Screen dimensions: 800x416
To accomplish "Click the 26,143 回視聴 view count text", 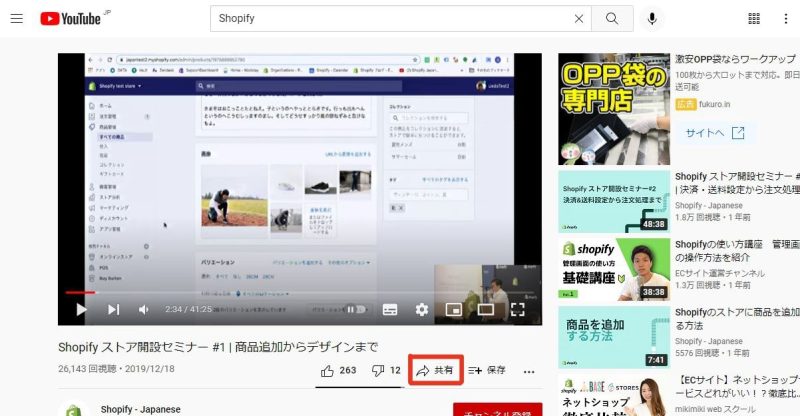I will (x=87, y=369).
